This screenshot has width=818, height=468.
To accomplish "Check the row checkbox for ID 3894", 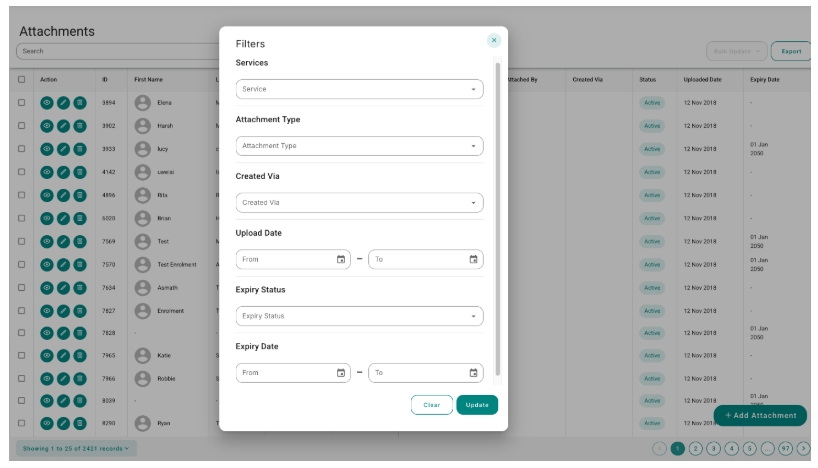I will point(21,103).
